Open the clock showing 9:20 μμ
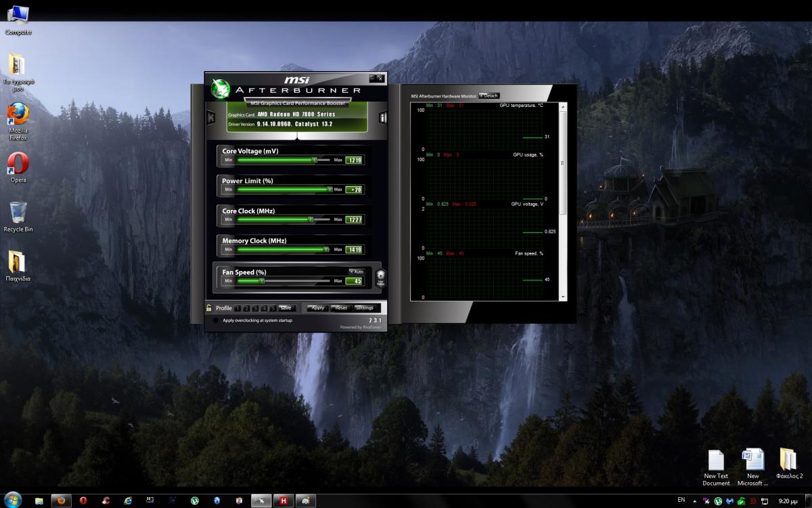The image size is (812, 508). tap(788, 501)
